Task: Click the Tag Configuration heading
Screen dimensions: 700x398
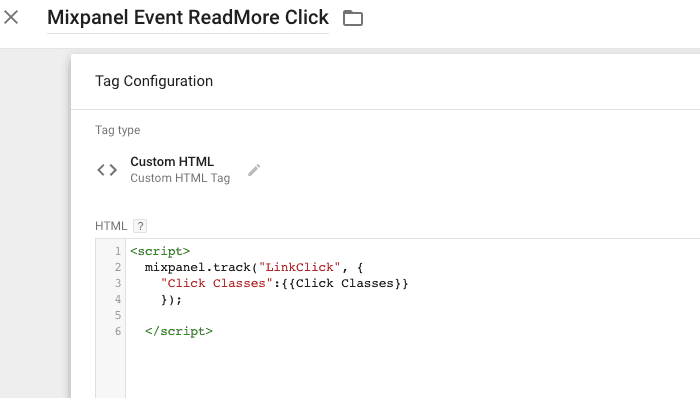Action: (x=154, y=81)
